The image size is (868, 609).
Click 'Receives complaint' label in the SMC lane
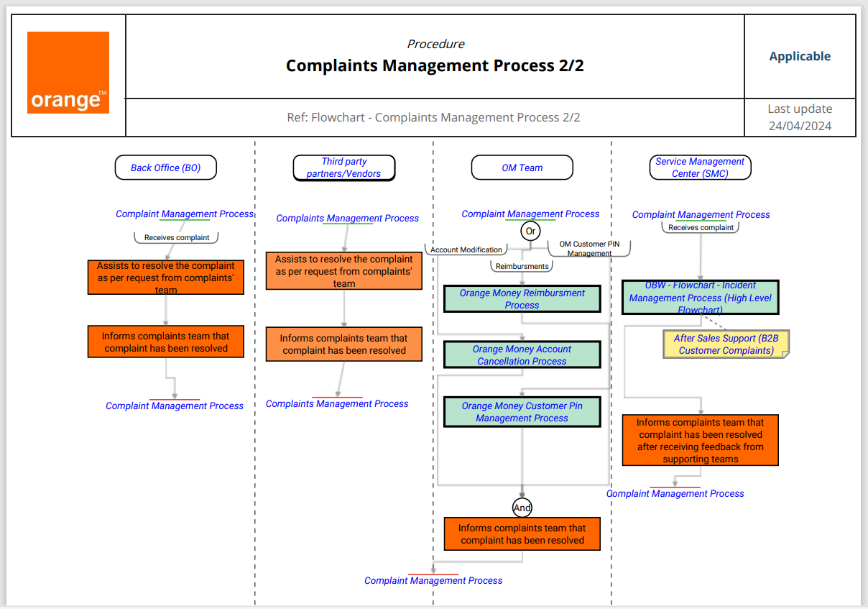[x=701, y=227]
